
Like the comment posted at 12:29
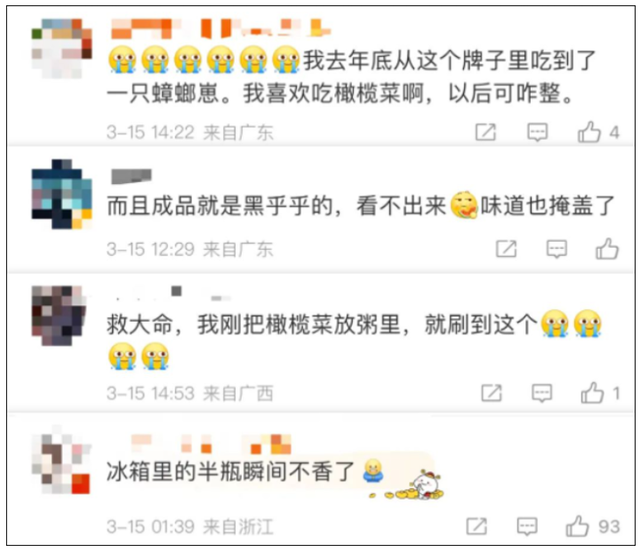607,249
